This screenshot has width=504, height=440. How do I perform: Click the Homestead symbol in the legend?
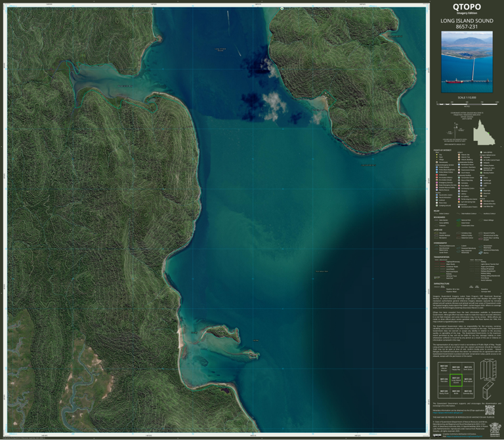(x=437, y=162)
